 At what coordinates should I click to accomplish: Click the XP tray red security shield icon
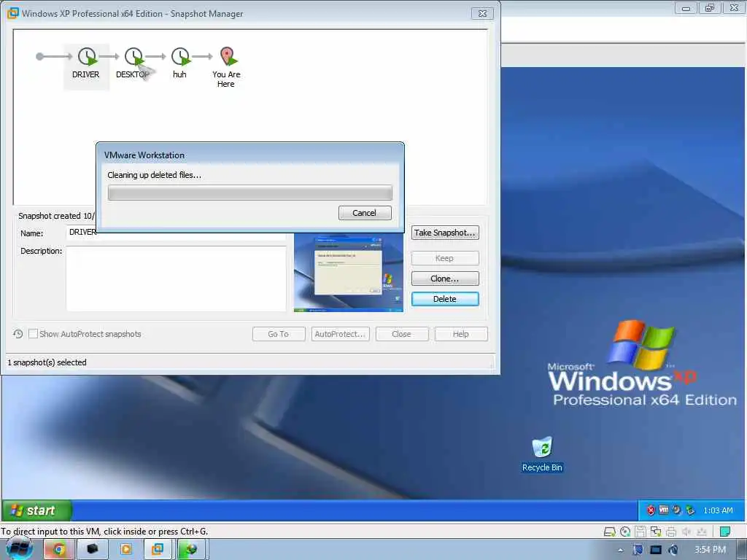tap(651, 510)
